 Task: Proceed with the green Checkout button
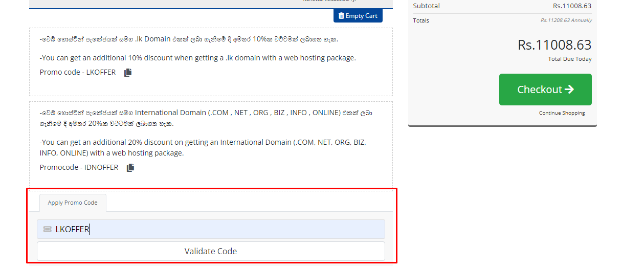[x=545, y=90]
